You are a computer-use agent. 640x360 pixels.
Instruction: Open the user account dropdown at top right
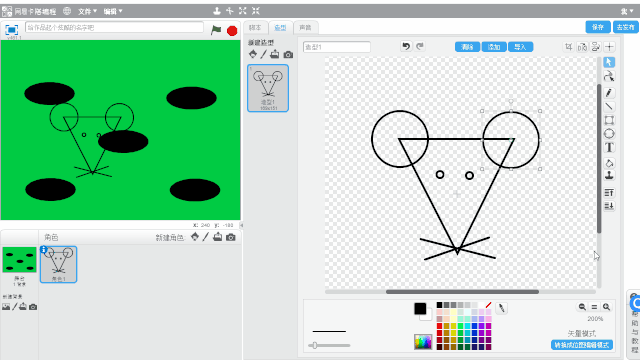(x=627, y=11)
